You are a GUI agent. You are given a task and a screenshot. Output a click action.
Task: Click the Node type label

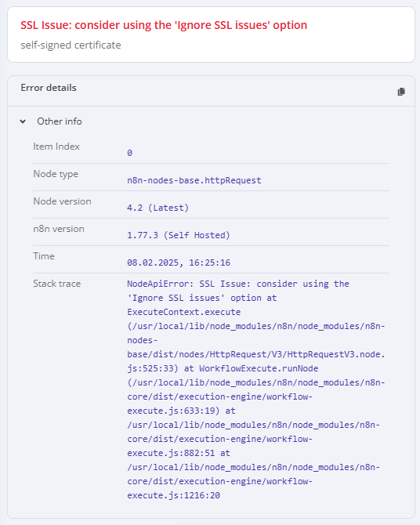click(56, 174)
